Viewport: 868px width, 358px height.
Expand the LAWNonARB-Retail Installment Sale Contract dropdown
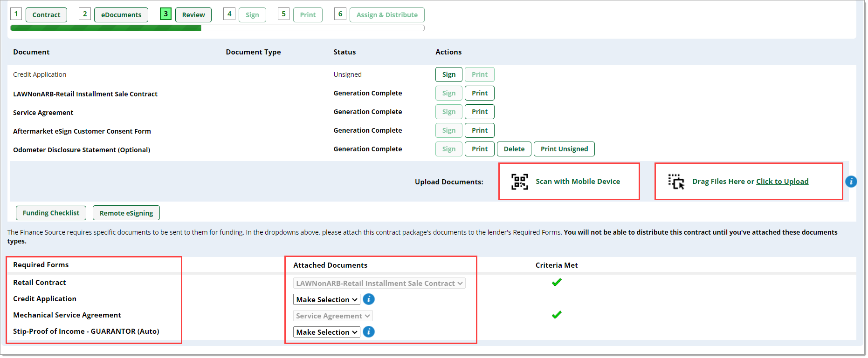(379, 283)
